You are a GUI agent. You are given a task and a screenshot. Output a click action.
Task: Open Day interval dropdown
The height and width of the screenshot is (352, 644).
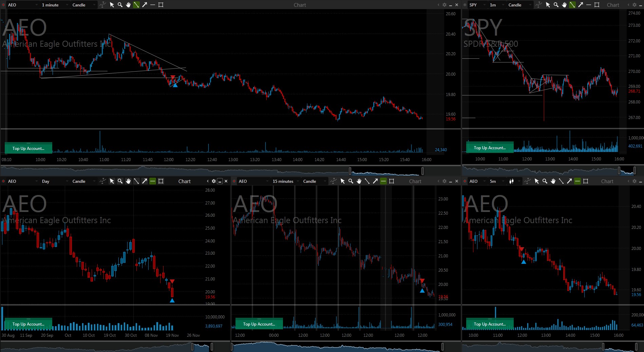pos(54,181)
